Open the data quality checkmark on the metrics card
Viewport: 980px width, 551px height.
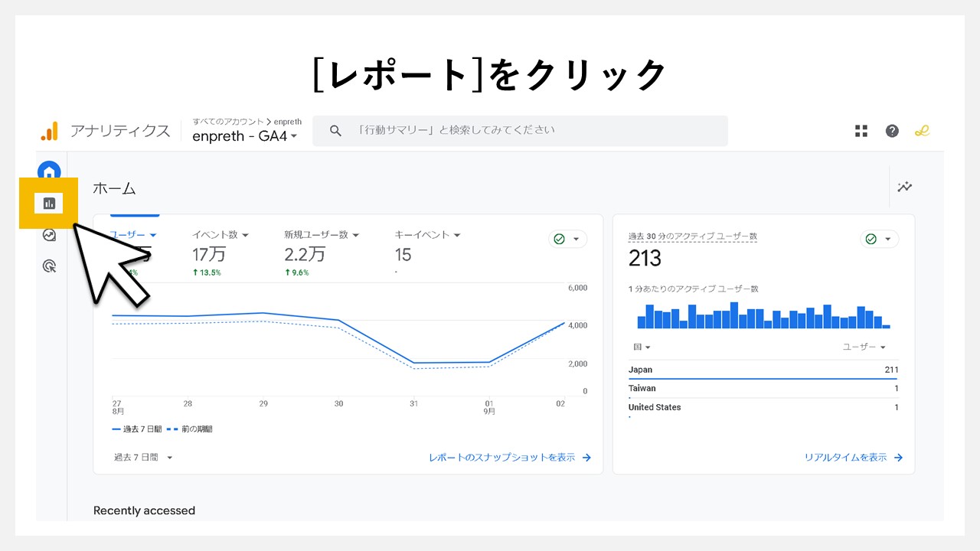point(567,239)
